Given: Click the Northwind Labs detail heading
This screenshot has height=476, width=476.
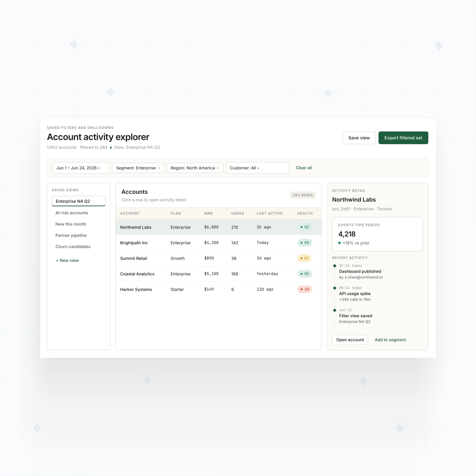Looking at the screenshot, I should tap(354, 200).
